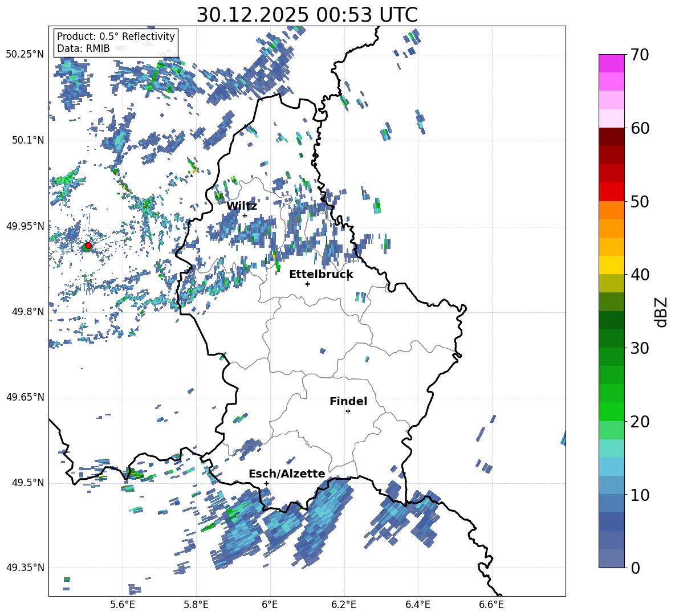Click the 70 tick on the colorbar

[x=640, y=55]
